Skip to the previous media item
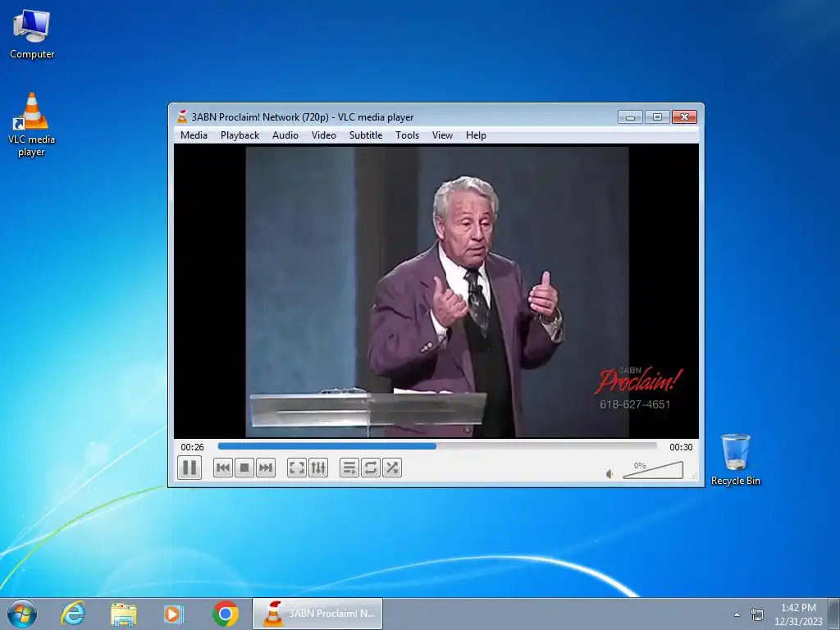Viewport: 840px width, 630px height. pos(223,468)
